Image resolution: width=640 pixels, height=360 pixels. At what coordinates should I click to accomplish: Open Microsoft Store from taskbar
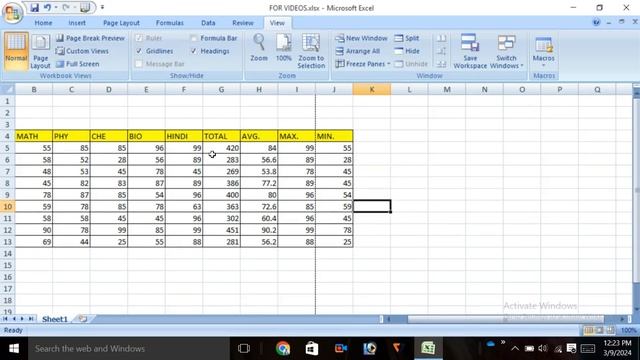pyautogui.click(x=312, y=348)
